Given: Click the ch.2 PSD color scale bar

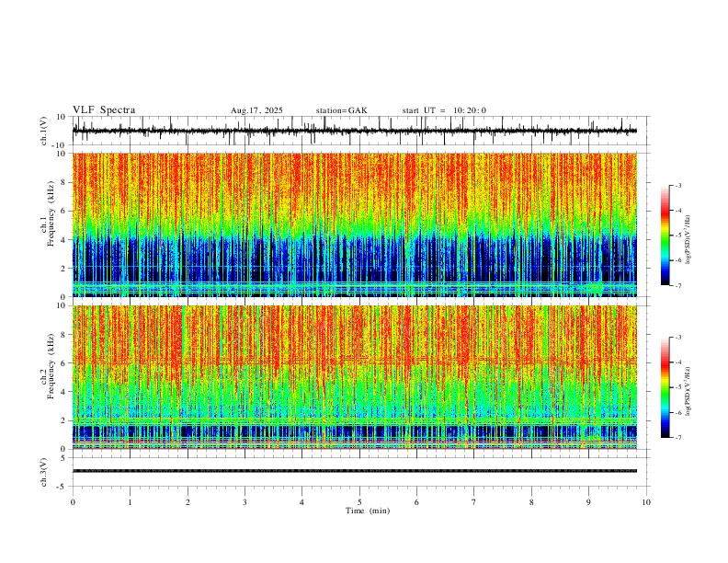Looking at the screenshot, I should [x=665, y=387].
